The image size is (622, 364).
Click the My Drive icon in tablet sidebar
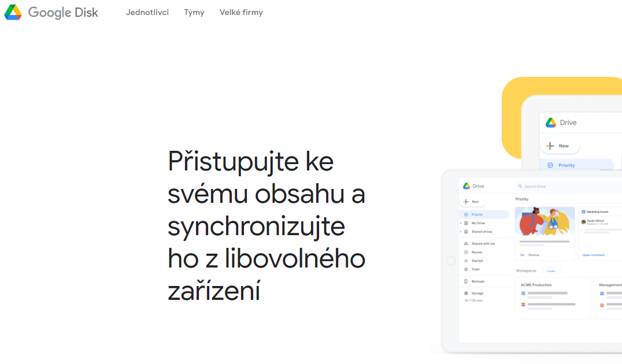(x=466, y=223)
